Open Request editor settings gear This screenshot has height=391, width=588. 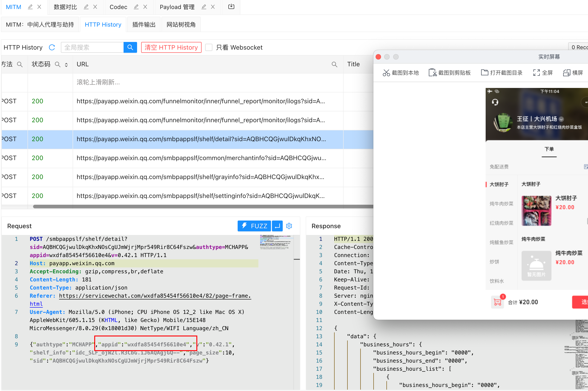(289, 226)
